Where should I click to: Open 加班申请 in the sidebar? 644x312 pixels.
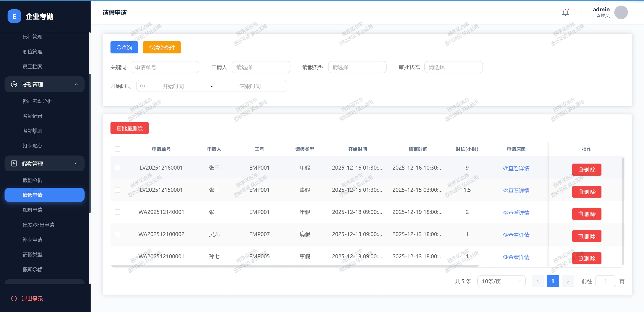pos(32,210)
